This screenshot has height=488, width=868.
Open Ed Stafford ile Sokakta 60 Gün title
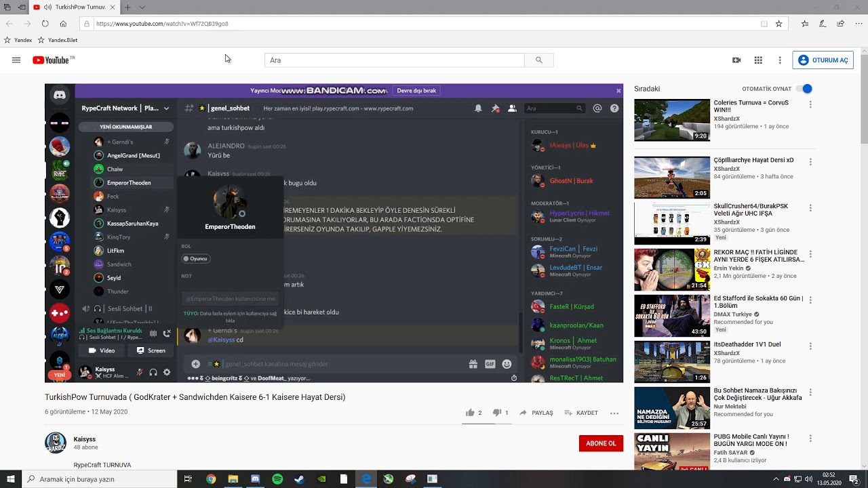click(x=758, y=302)
